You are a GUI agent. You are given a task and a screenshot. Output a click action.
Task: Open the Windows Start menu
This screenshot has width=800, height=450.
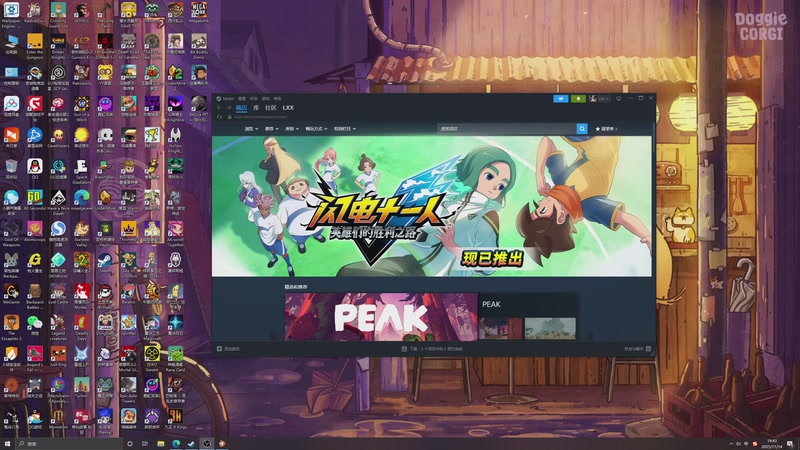pos(7,444)
